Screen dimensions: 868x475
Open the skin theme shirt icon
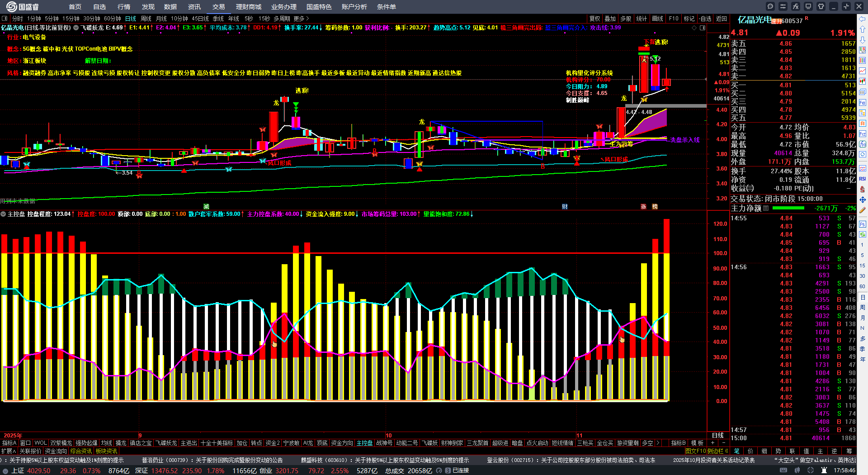[821, 6]
